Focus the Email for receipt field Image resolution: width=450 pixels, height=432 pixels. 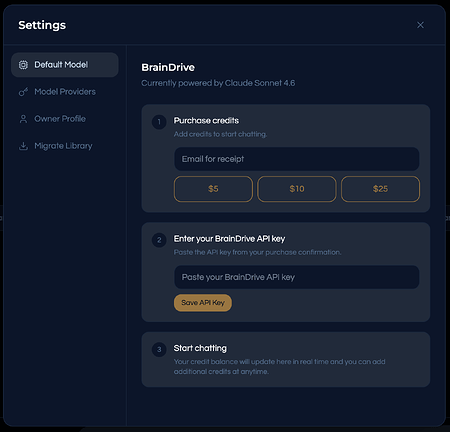click(x=297, y=159)
